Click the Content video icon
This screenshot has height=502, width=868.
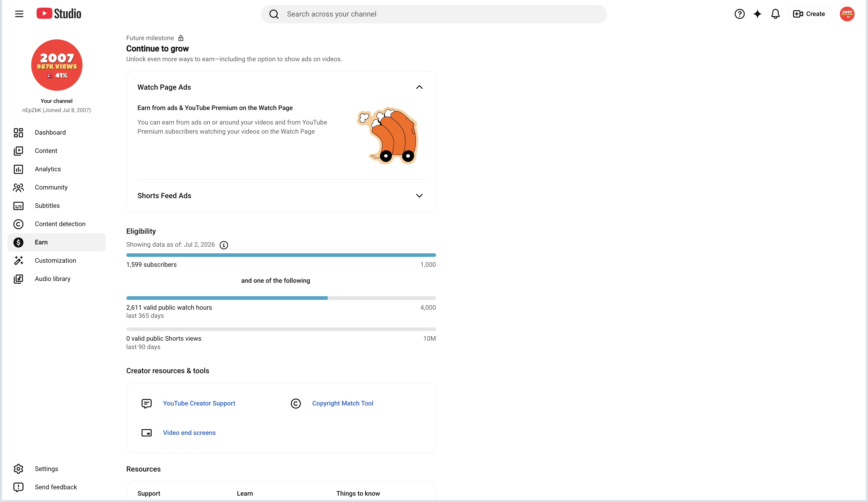point(18,151)
